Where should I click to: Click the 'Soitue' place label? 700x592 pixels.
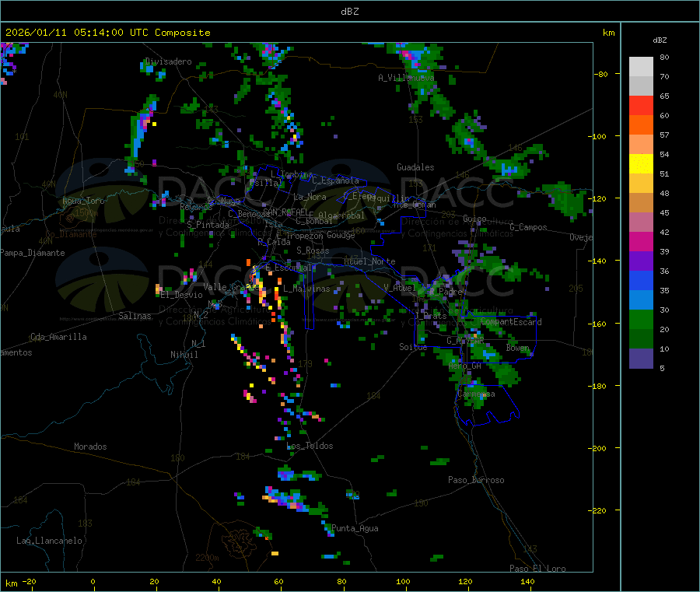413,347
